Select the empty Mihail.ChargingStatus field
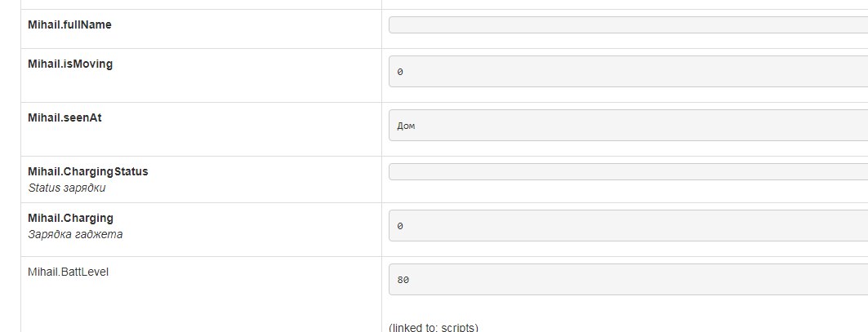Viewport: 868px width, 332px height. coord(627,172)
